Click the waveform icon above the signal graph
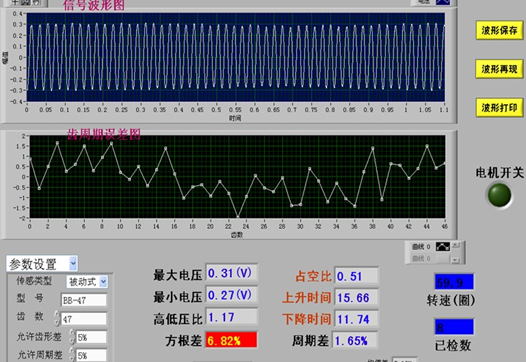The width and height of the screenshot is (526, 362). pos(443,2)
